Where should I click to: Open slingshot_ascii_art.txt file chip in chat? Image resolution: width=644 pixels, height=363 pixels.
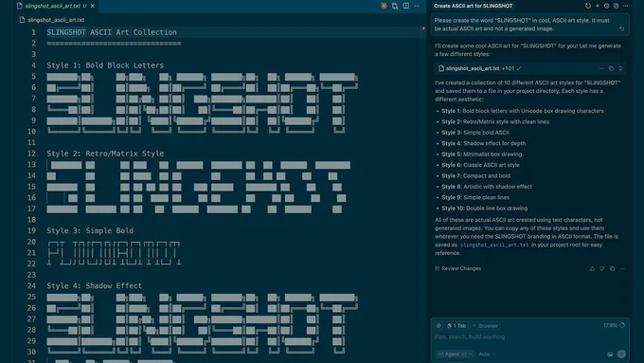tap(473, 68)
